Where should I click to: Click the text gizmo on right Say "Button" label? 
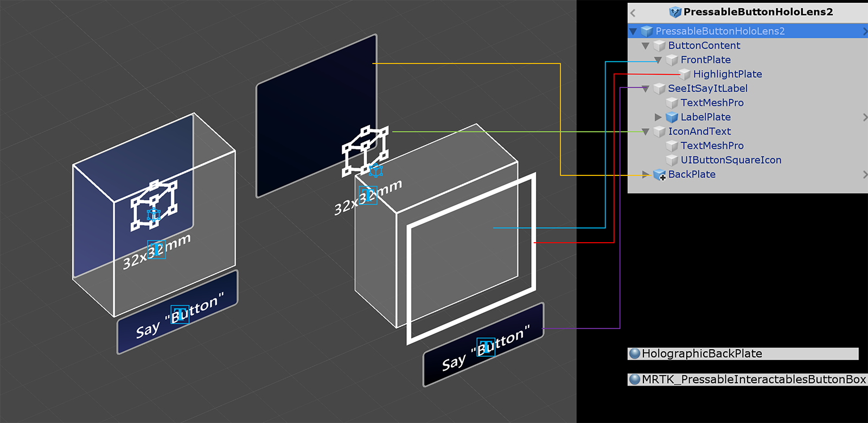486,346
